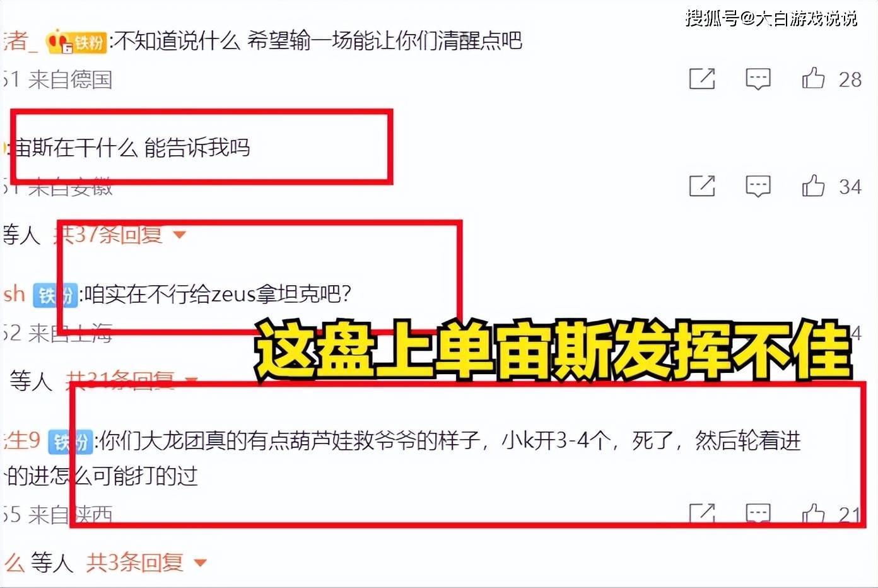Viewport: 878px width, 588px height.
Task: Click the crown 铁粉 badge on first comment
Action: point(76,42)
